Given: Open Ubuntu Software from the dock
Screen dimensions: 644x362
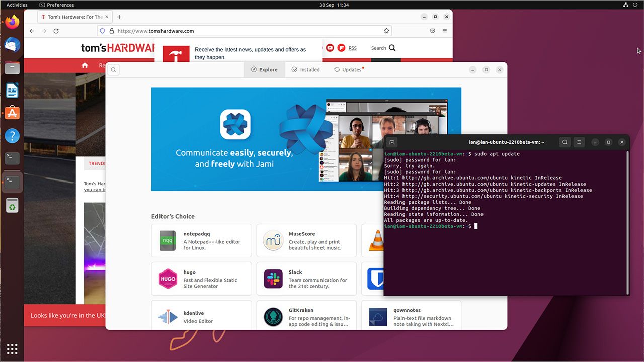Looking at the screenshot, I should coord(12,113).
